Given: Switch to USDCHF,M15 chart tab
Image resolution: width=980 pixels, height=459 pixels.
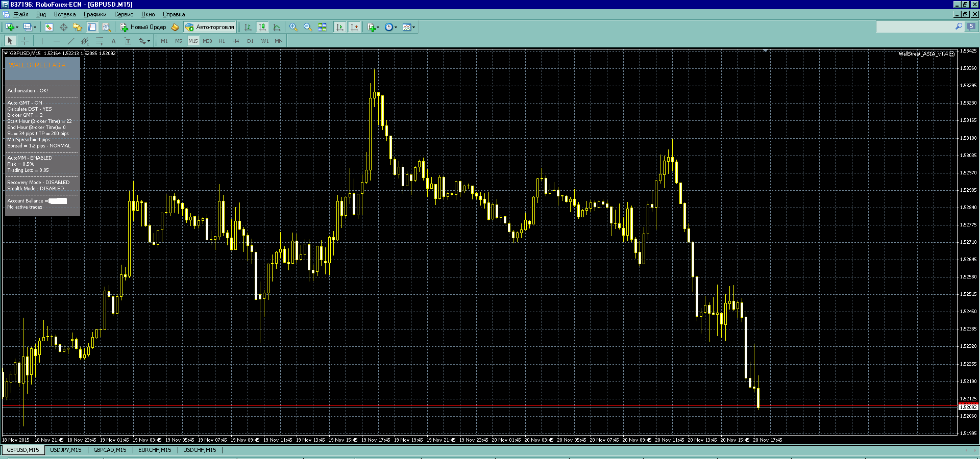Looking at the screenshot, I should click(x=200, y=450).
